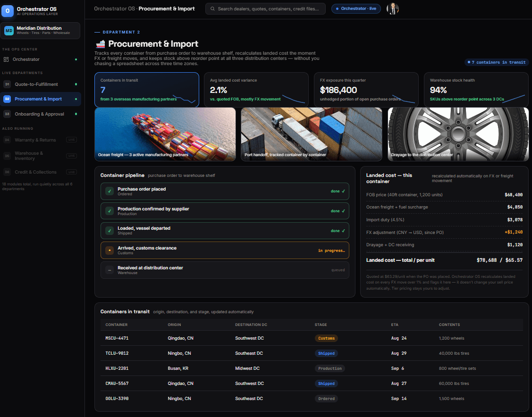Open the Onboarding & Approval department
Screen dimensions: 532x417
tap(41, 114)
